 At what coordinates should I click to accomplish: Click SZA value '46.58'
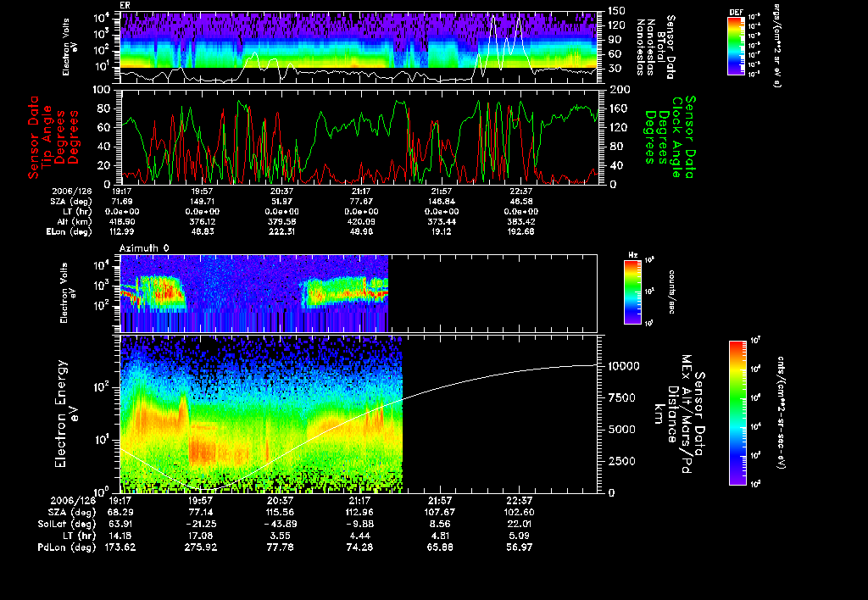(521, 202)
